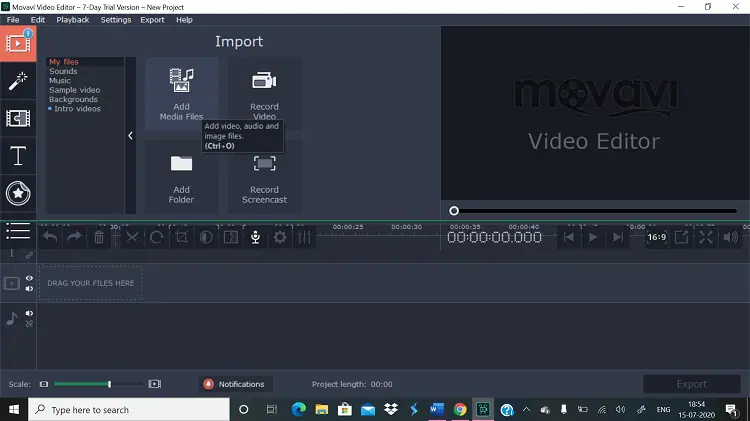Click the Crop tool icon
Screen dimensions: 750x421
[182, 237]
